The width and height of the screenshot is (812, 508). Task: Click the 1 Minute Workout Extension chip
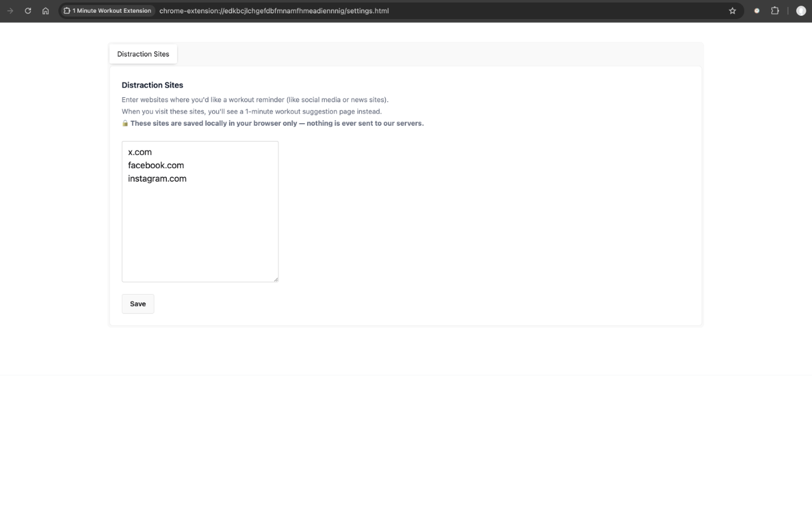pos(107,11)
